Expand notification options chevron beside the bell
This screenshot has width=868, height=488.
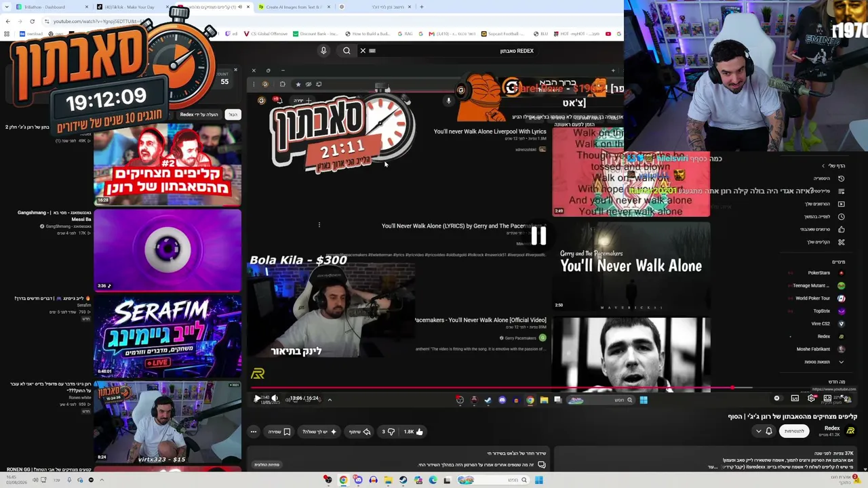coord(758,431)
